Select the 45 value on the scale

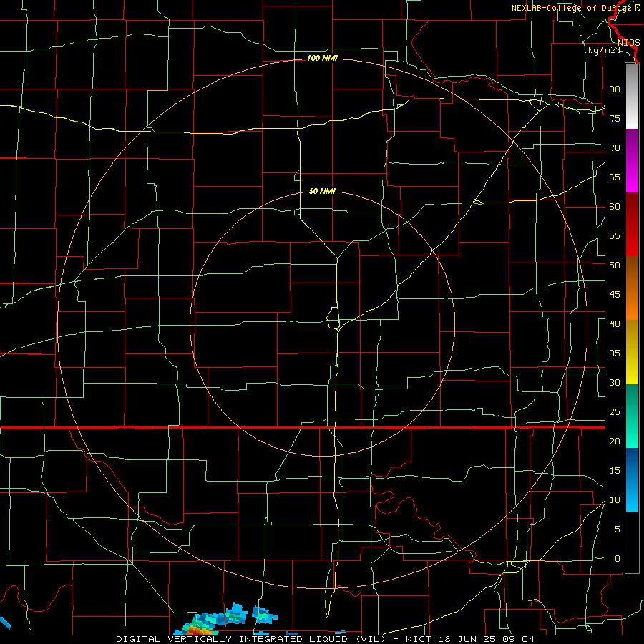(615, 295)
